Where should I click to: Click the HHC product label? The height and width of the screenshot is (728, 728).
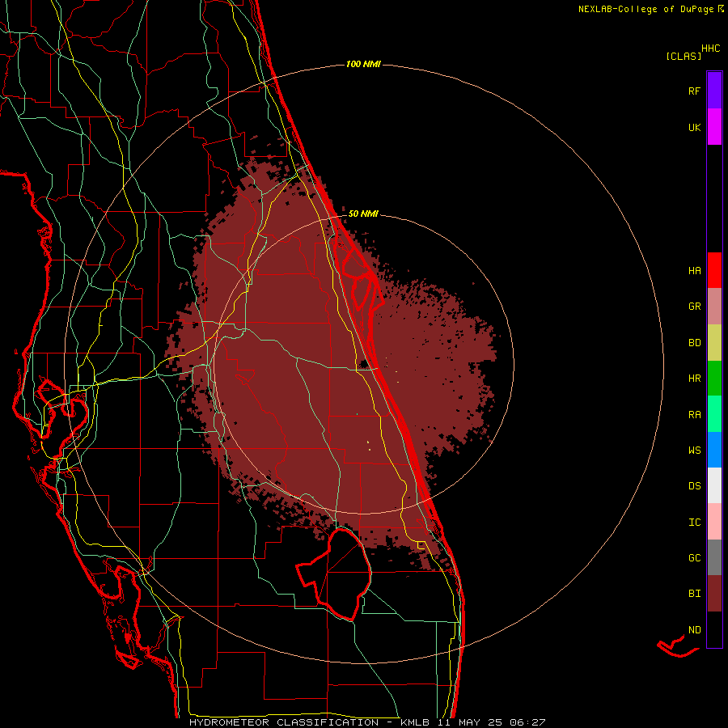coord(710,49)
